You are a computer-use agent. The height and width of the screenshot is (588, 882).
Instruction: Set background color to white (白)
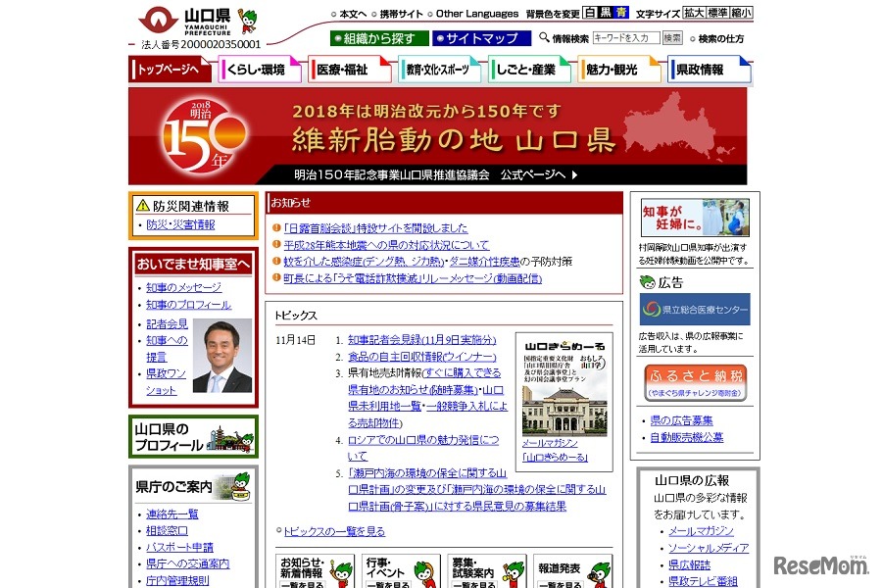point(590,13)
